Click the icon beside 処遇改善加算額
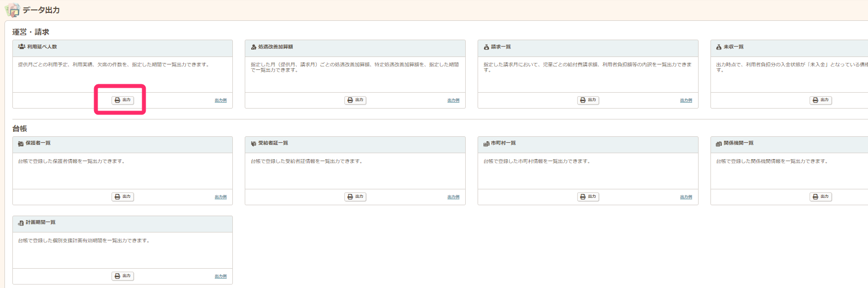The height and width of the screenshot is (288, 868). click(254, 47)
